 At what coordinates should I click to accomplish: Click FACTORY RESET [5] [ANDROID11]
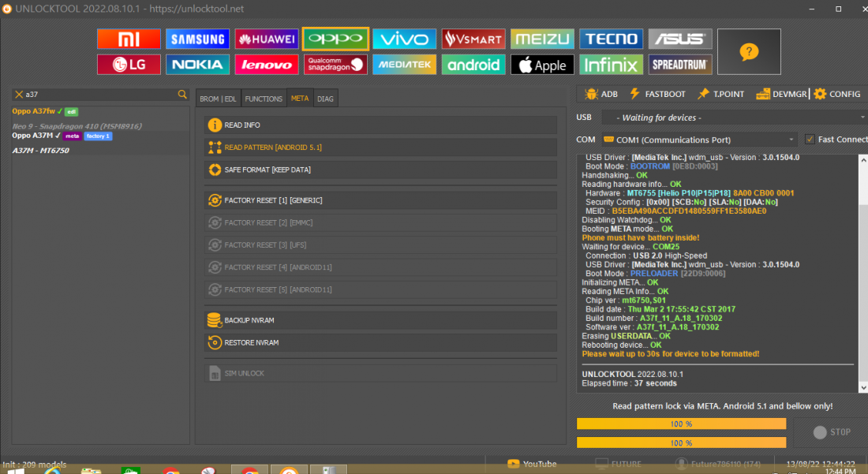[x=381, y=289]
